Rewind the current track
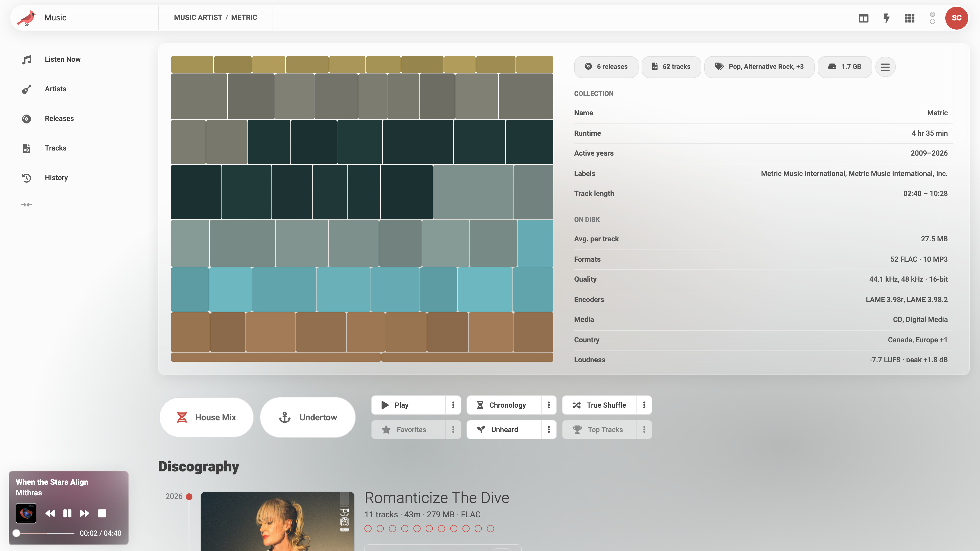This screenshot has width=980, height=551. point(50,513)
